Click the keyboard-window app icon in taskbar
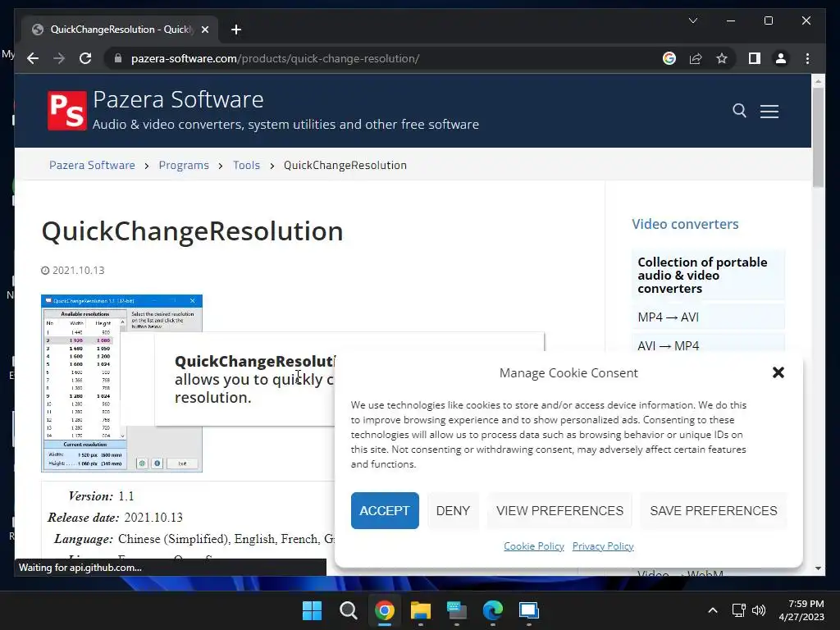Screen dimensions: 840x630 tap(456, 610)
